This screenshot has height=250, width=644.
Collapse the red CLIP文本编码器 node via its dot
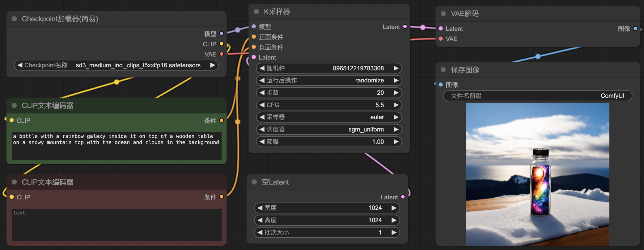pos(14,182)
